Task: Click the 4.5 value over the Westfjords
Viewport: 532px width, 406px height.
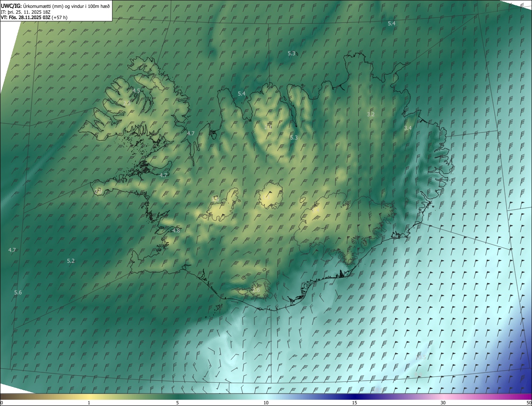Action: click(x=136, y=90)
